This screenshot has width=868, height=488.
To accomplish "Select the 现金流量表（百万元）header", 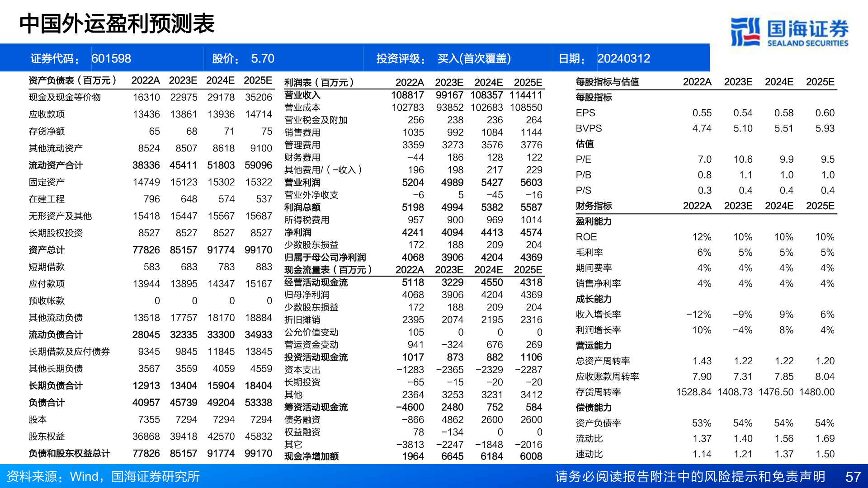I will coord(328,270).
